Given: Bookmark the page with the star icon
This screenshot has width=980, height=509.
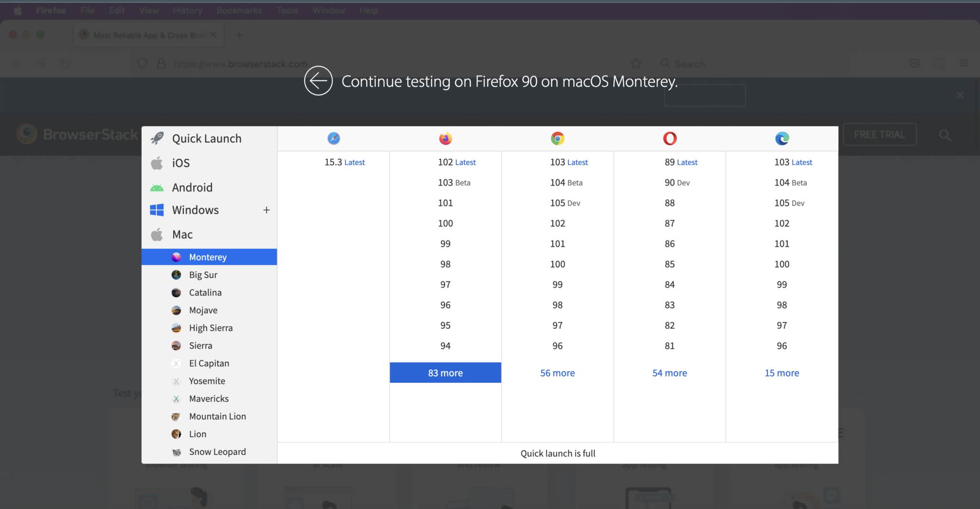Looking at the screenshot, I should tap(636, 63).
